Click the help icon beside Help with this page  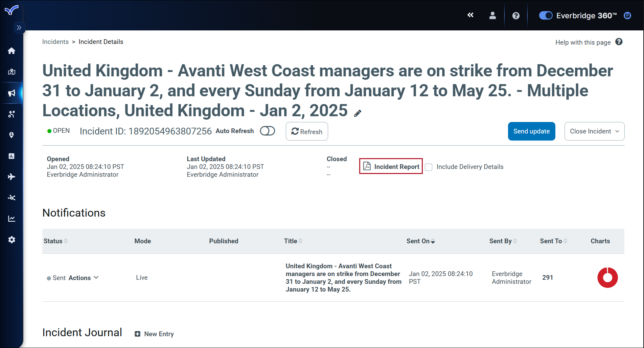point(619,42)
